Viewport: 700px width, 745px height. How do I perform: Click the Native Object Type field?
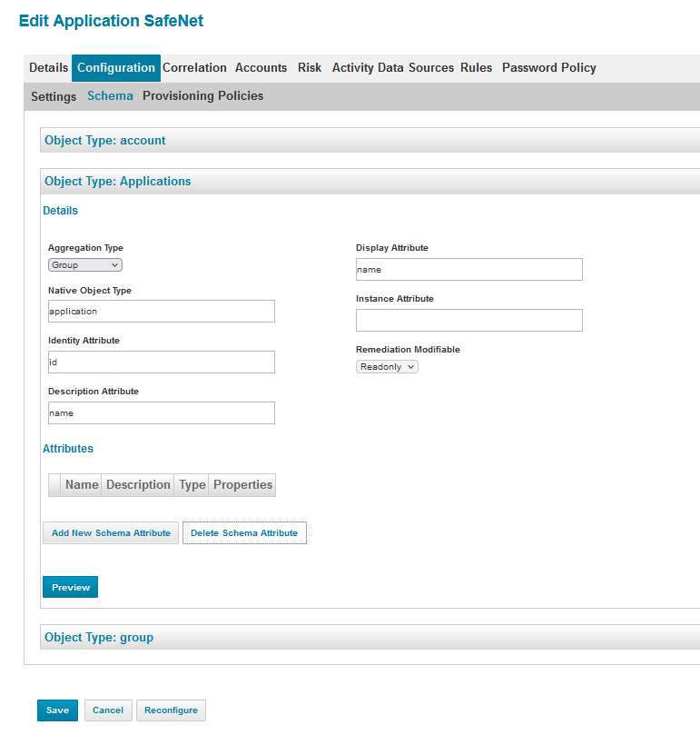point(161,312)
